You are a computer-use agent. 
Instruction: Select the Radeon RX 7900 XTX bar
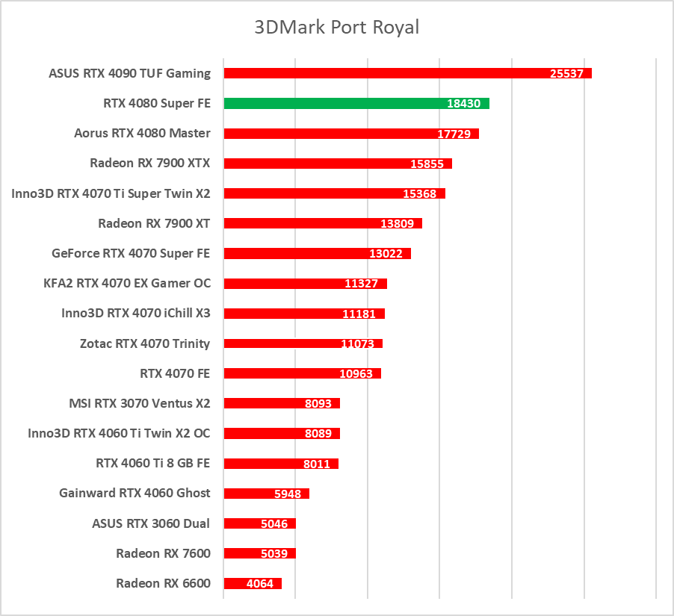tap(314, 164)
